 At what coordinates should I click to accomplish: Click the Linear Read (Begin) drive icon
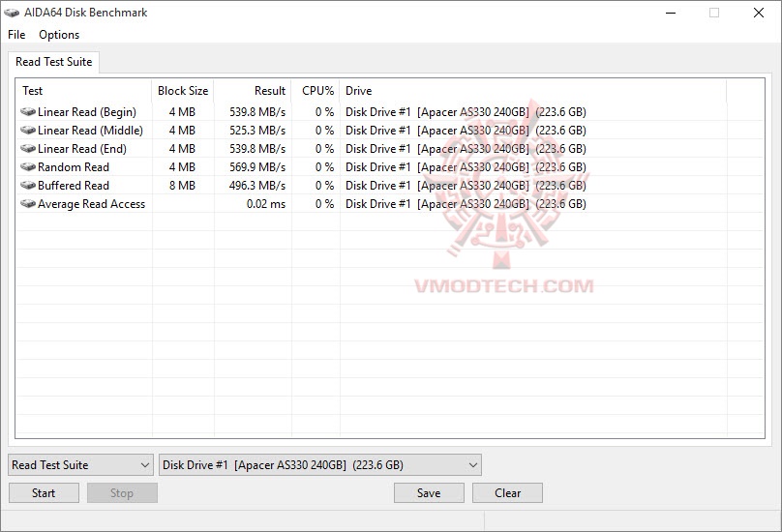point(28,111)
